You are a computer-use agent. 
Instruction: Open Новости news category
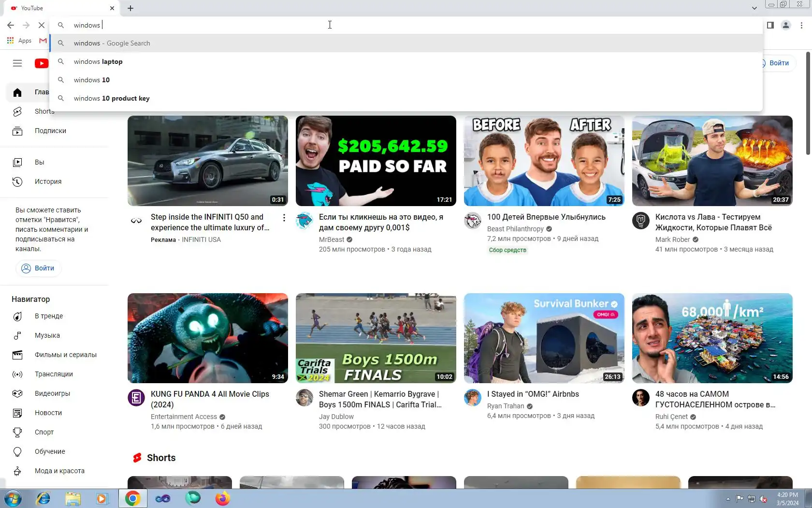coord(54,413)
